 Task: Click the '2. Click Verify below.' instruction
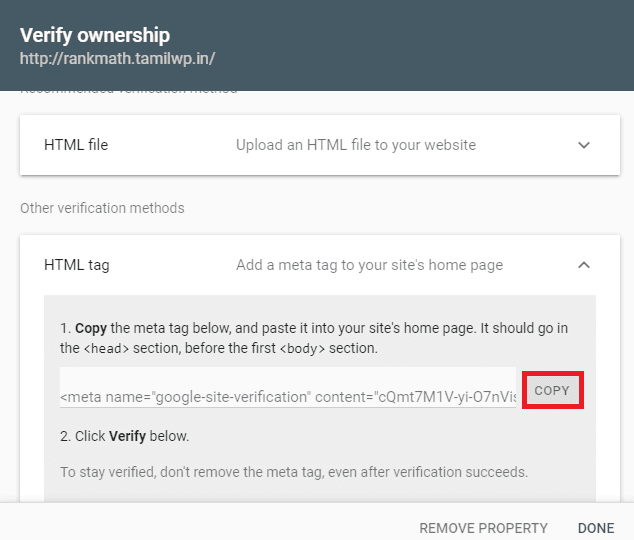pos(125,436)
